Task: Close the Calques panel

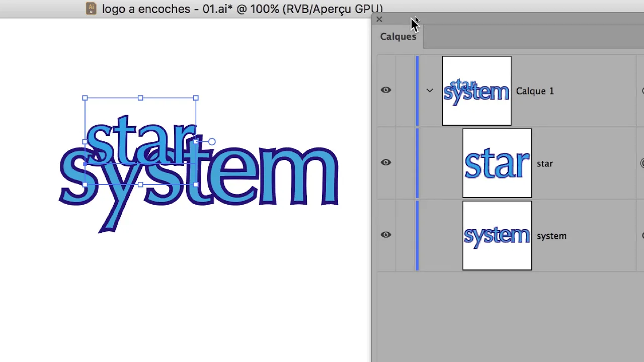Action: point(379,19)
